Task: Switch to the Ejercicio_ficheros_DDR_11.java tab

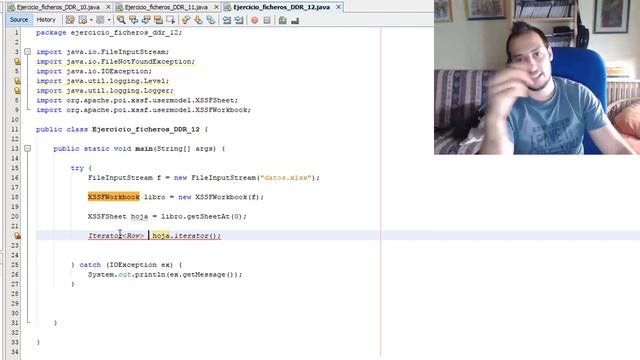Action: (166, 7)
